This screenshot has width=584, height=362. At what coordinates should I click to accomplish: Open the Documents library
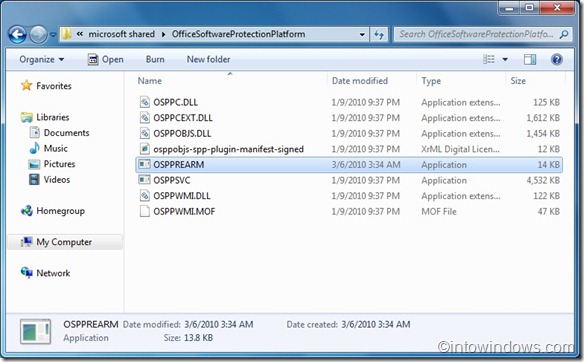coord(66,133)
